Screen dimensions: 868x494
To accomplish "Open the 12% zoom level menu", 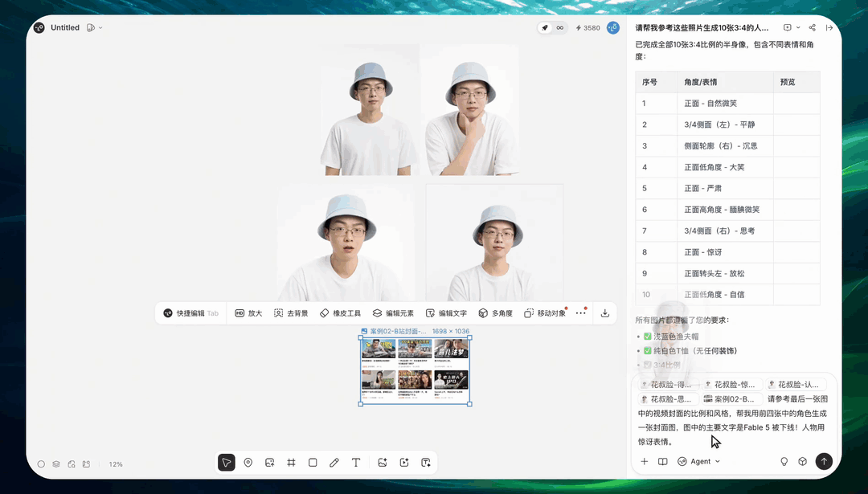I will [116, 464].
